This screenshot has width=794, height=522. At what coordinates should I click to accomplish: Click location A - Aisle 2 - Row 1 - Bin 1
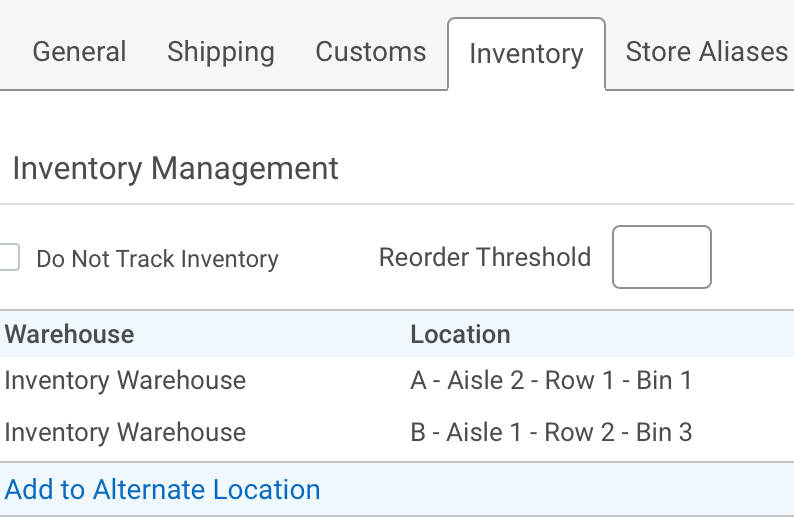pyautogui.click(x=551, y=381)
